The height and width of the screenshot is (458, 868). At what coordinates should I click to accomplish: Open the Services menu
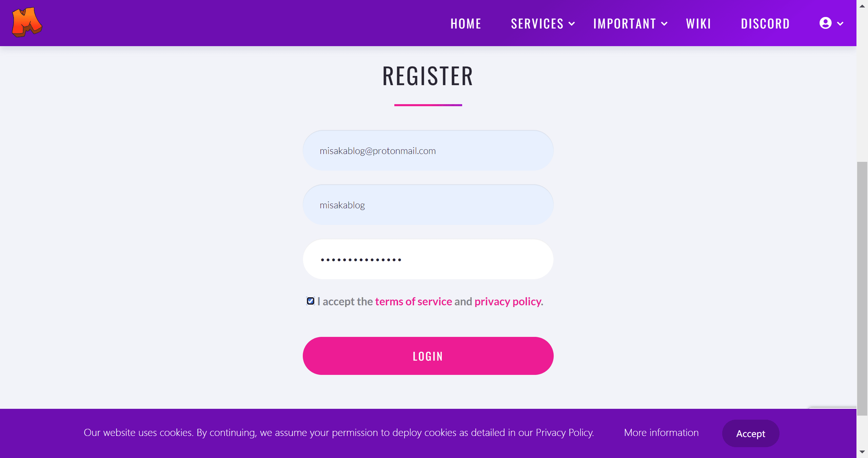tap(537, 24)
